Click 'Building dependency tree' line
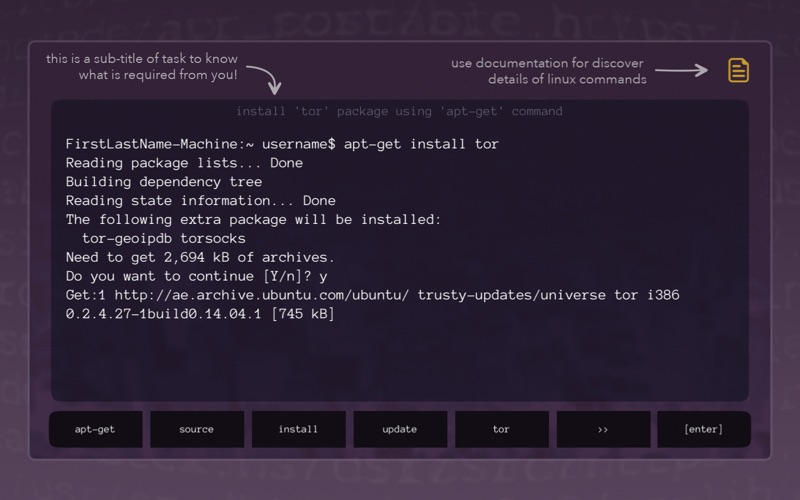This screenshot has width=800, height=500. click(164, 182)
